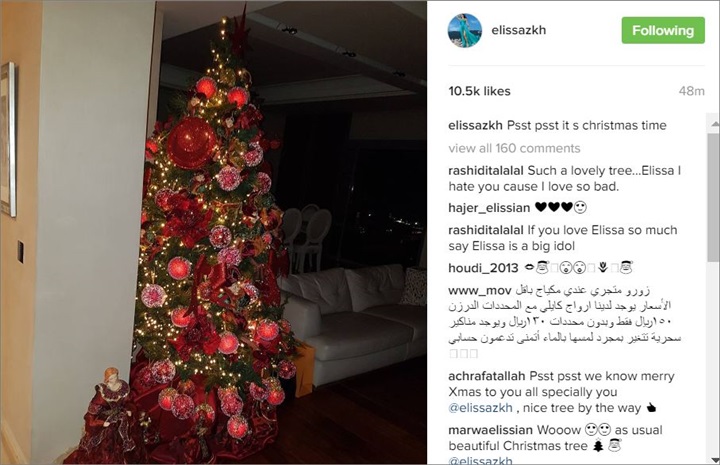
Task: Open www_mov commenter profile
Action: [479, 290]
